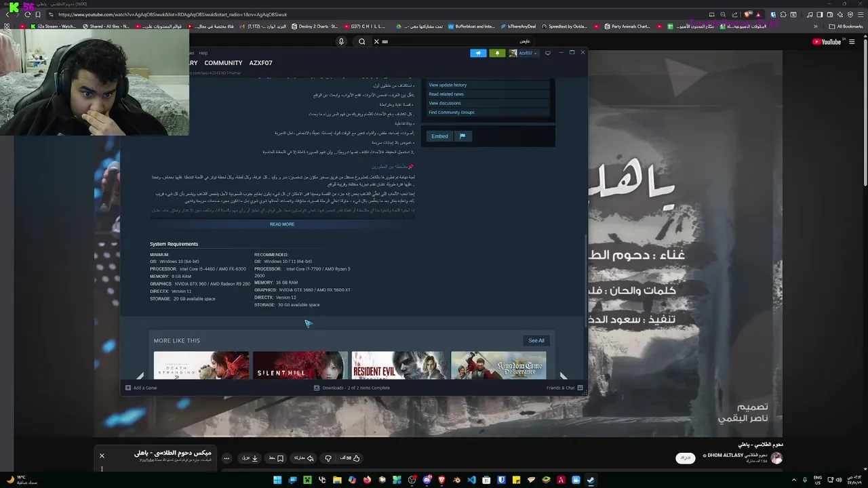
Task: Click the Embed button
Action: 439,136
